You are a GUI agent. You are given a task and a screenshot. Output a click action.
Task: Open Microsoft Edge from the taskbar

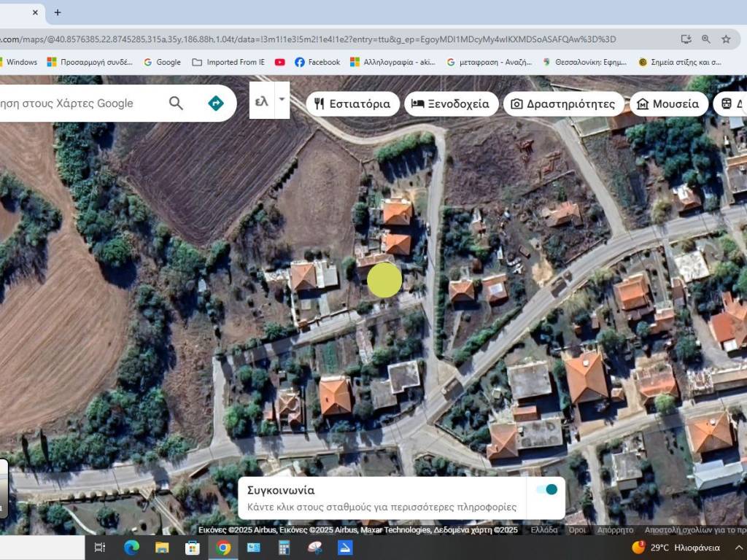click(x=131, y=548)
